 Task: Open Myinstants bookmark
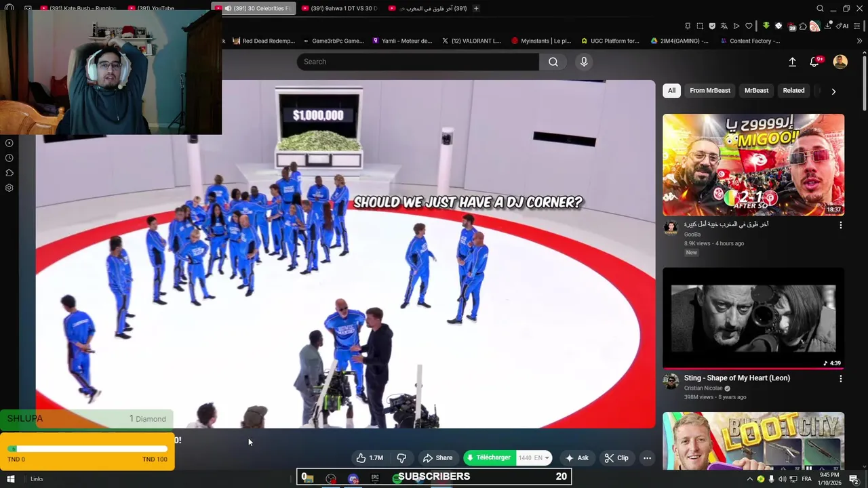point(541,41)
